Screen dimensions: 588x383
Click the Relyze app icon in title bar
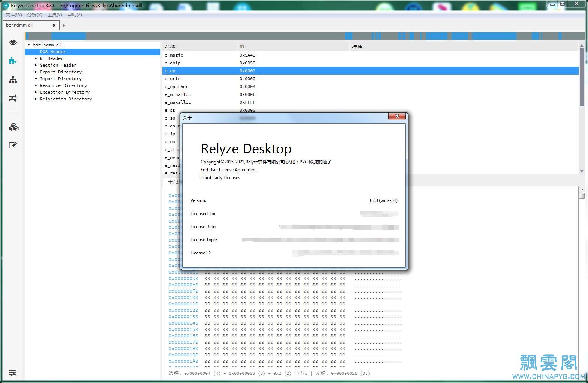point(6,6)
